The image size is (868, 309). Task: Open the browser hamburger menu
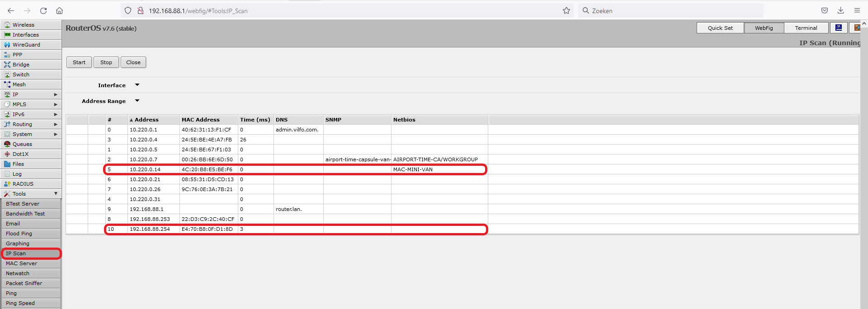[857, 10]
